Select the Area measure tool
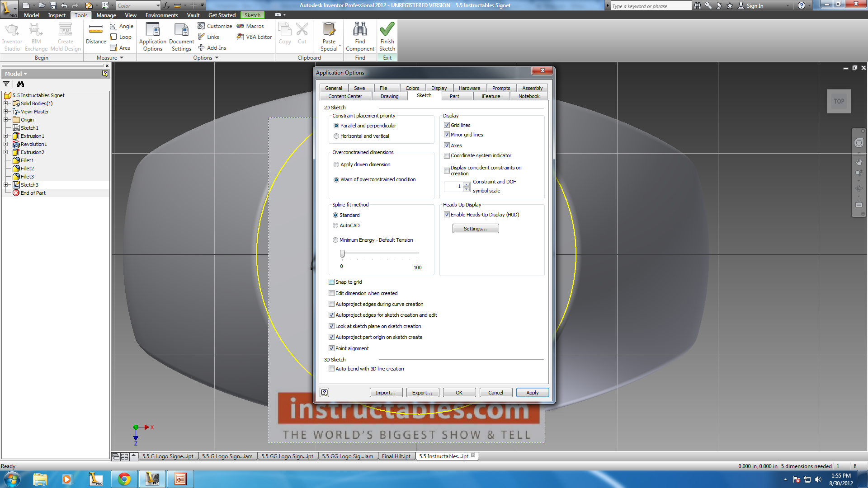This screenshot has width=868, height=488. 120,48
